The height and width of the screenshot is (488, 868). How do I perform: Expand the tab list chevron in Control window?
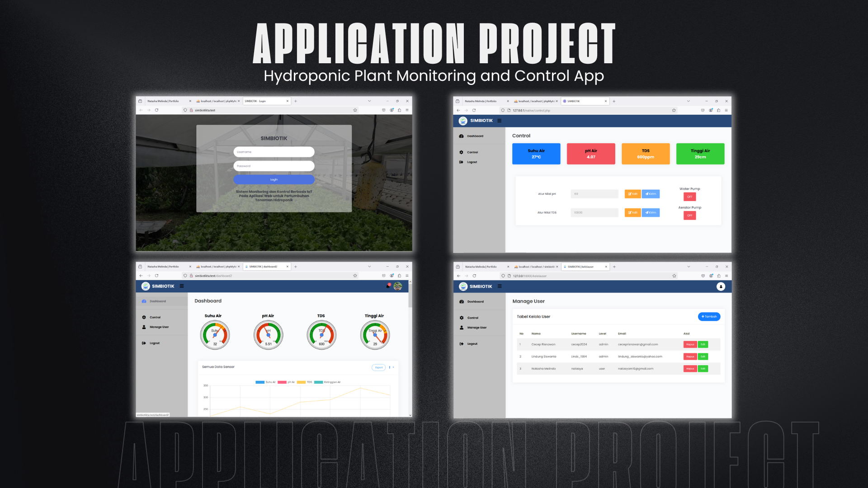point(689,101)
